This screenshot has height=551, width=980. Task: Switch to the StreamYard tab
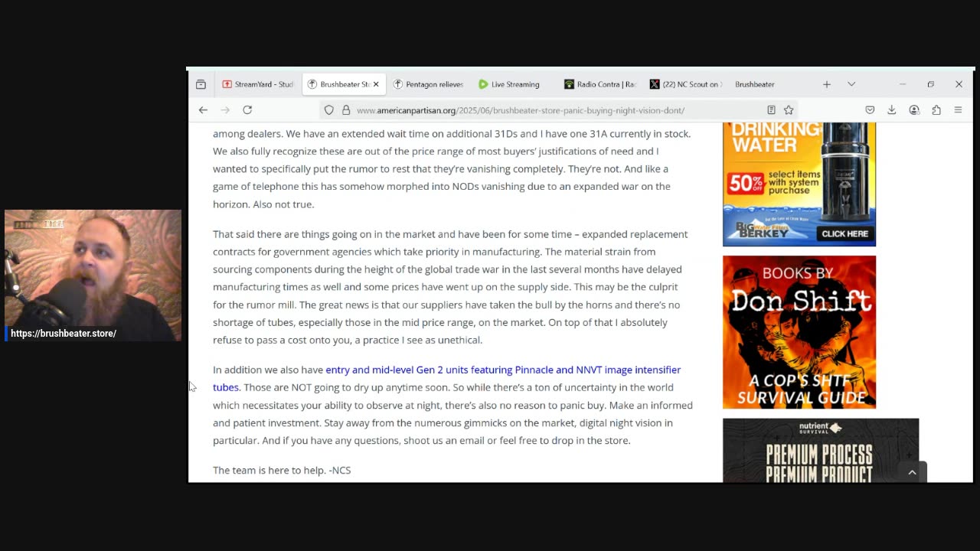click(259, 84)
